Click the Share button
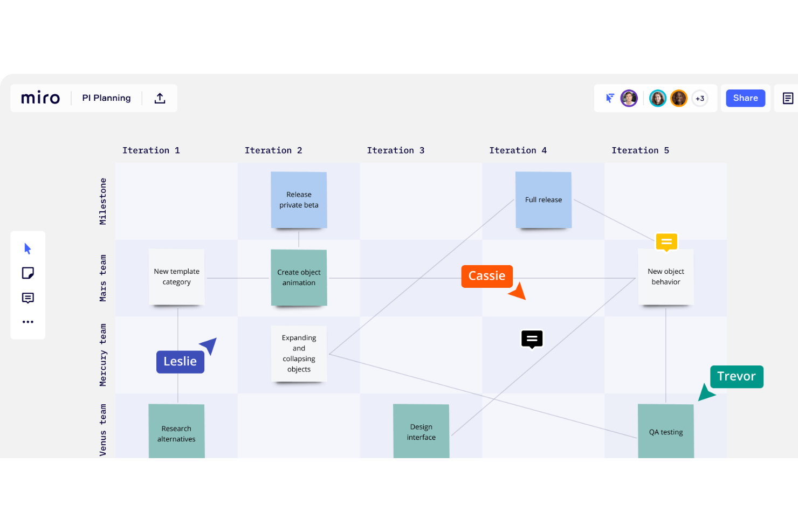Image resolution: width=798 pixels, height=532 pixels. (745, 98)
